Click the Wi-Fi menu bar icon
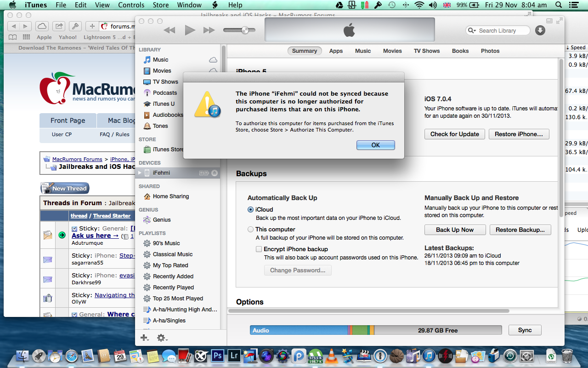 (419, 5)
